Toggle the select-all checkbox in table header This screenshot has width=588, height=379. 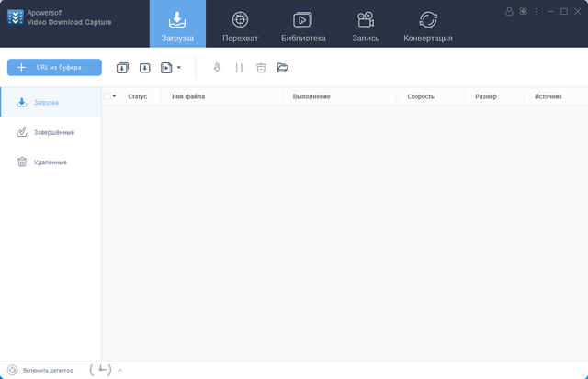(x=107, y=96)
